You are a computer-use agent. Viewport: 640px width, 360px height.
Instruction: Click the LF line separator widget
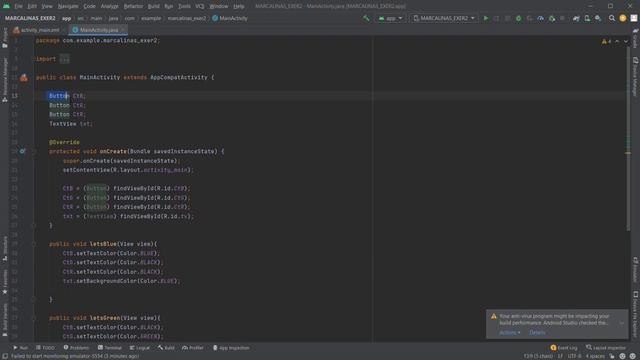pos(560,356)
